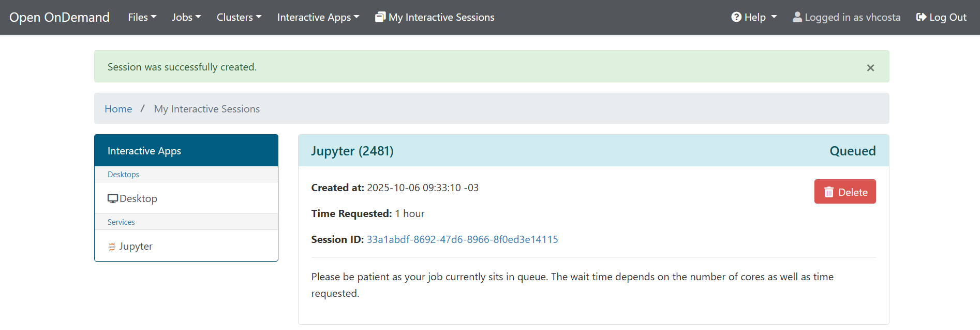Click the user profile icon
Viewport: 980px width, 330px height.
tap(797, 17)
